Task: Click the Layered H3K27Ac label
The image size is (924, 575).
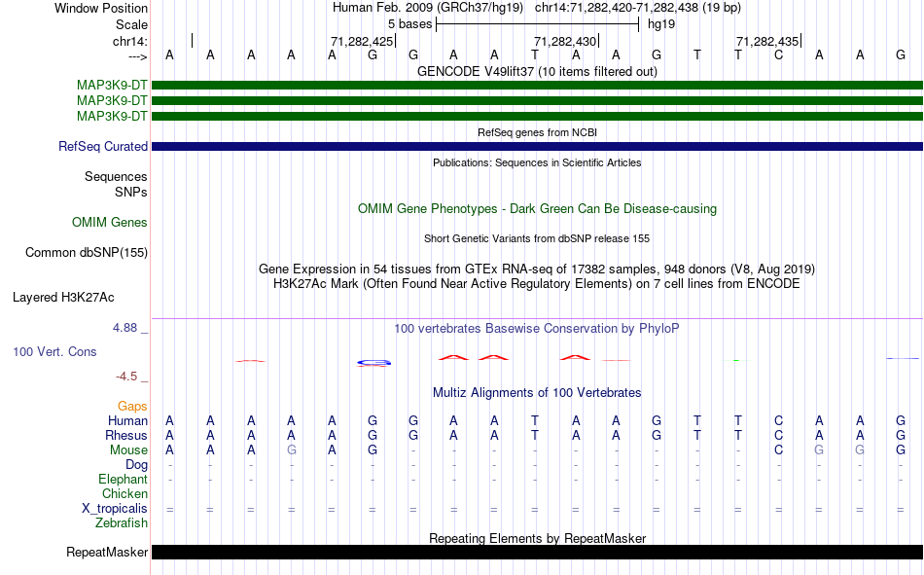Action: point(63,298)
